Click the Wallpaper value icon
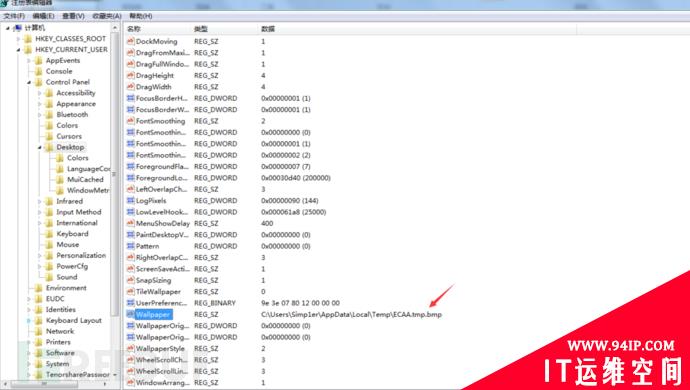The image size is (690, 390). 130,314
